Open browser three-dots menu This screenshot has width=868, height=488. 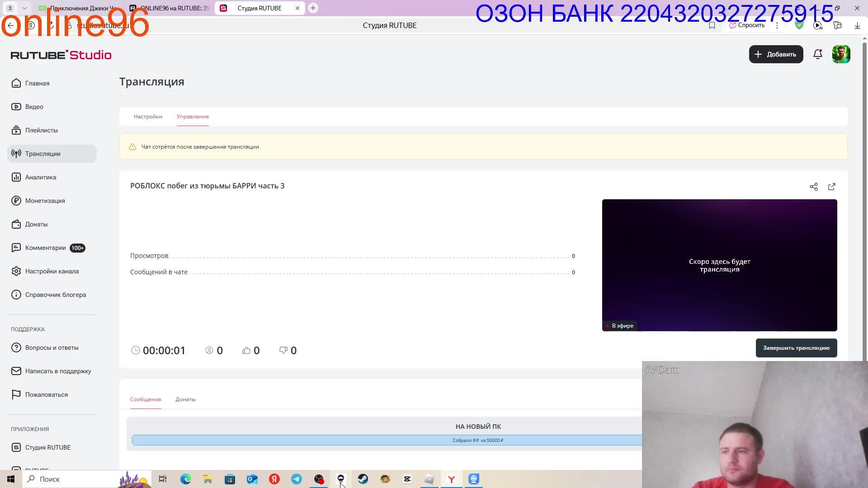click(x=777, y=25)
